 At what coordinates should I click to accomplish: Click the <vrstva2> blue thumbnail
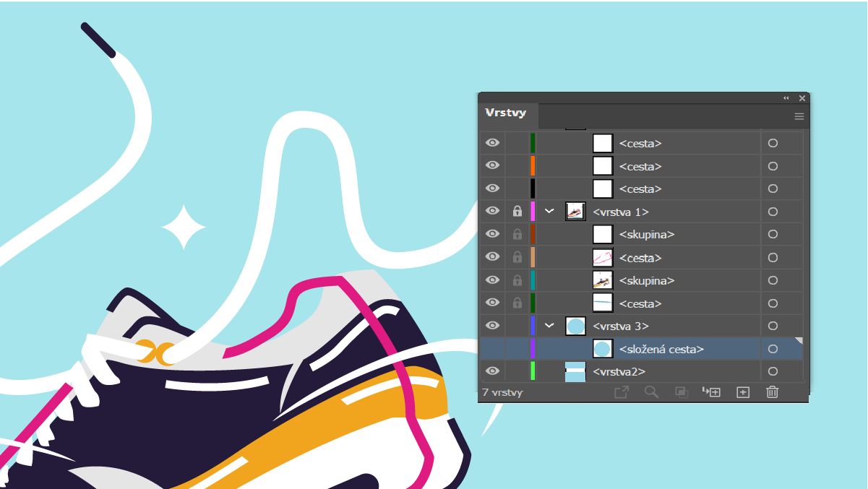click(x=575, y=371)
